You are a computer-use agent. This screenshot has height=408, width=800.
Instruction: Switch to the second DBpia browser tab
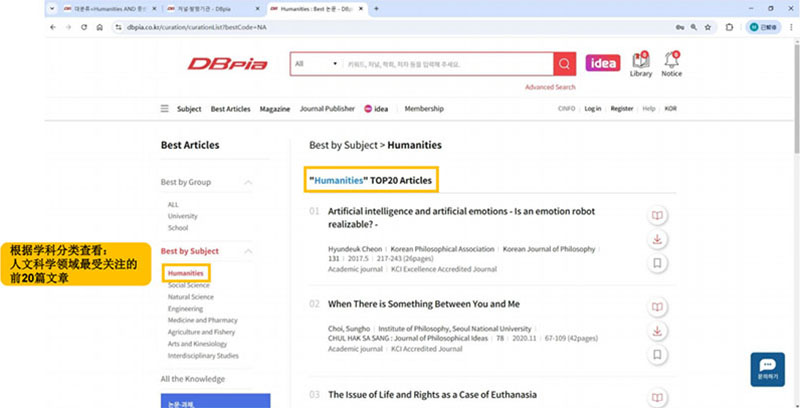click(x=211, y=9)
